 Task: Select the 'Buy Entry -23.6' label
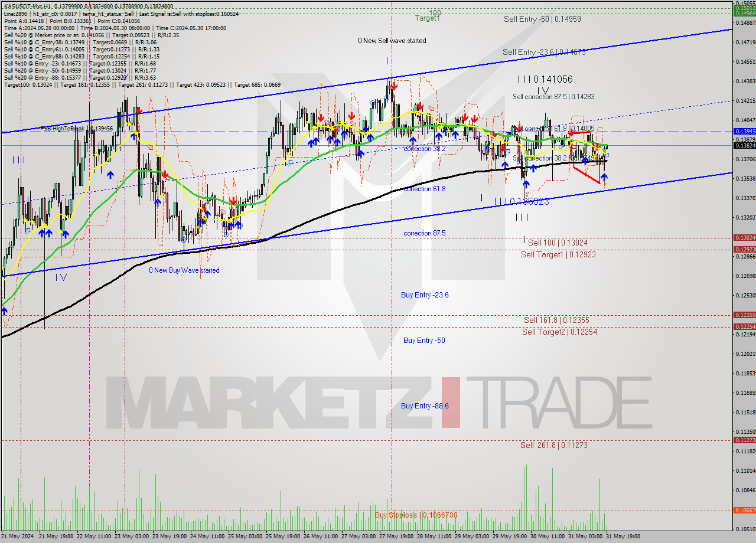coord(425,295)
